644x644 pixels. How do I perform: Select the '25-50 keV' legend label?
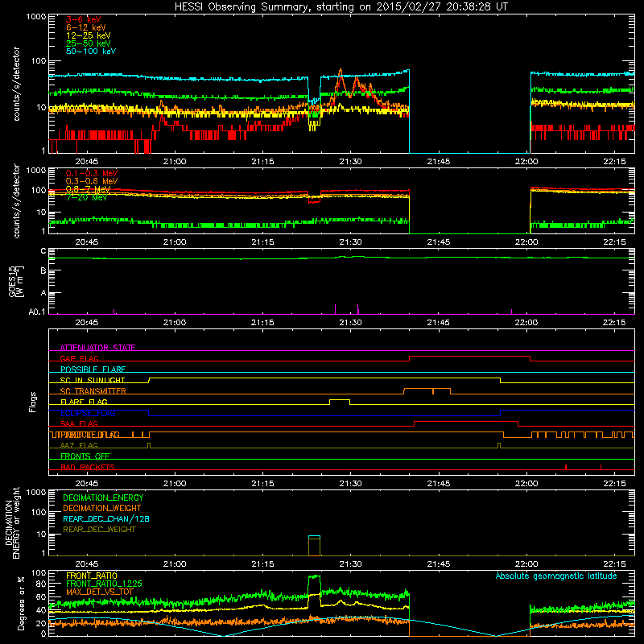coord(89,43)
